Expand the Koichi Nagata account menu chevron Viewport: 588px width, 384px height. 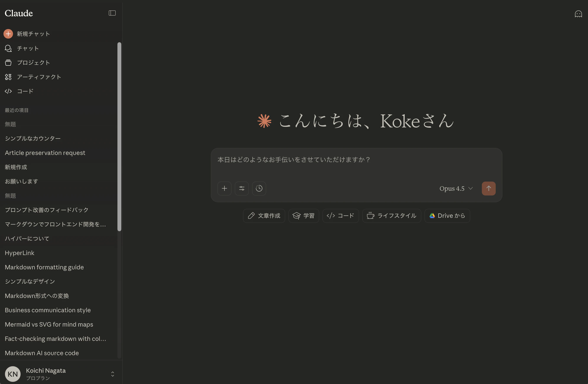point(112,374)
